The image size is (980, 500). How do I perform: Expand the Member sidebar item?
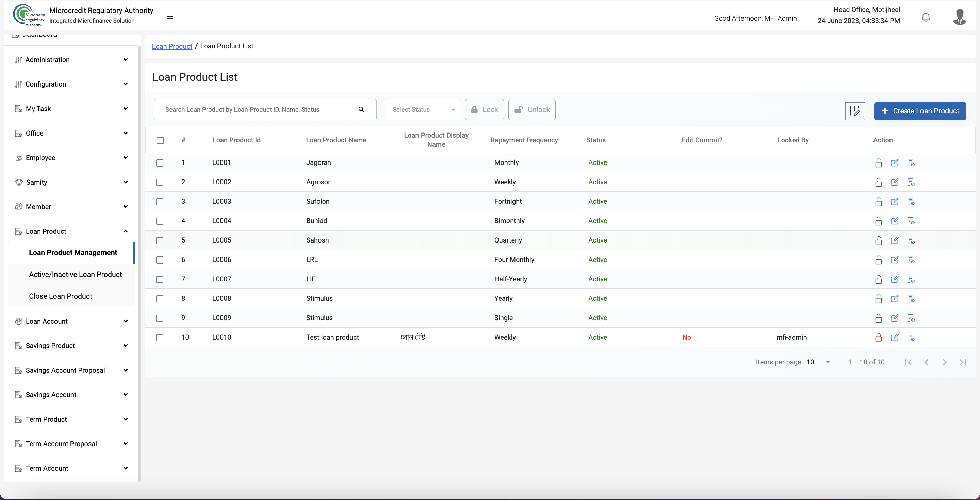click(x=71, y=207)
